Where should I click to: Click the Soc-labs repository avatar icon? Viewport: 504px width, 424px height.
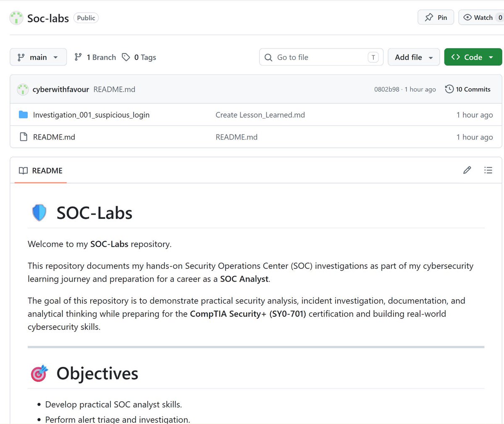[16, 18]
